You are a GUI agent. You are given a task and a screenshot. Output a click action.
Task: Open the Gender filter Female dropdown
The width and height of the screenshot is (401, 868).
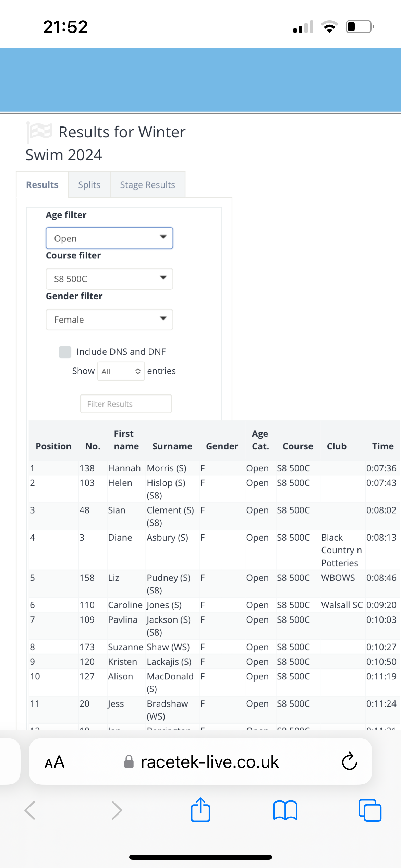tap(109, 320)
